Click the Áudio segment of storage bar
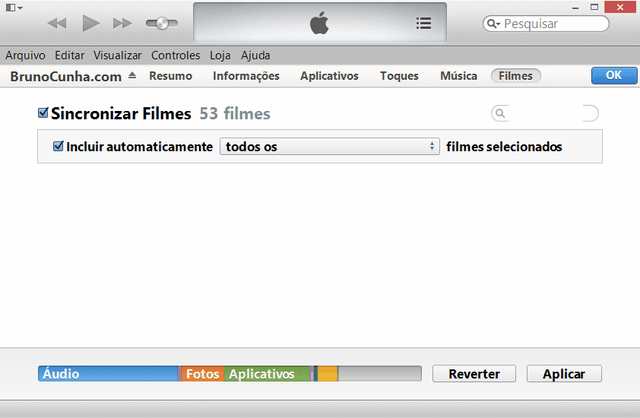 (108, 374)
